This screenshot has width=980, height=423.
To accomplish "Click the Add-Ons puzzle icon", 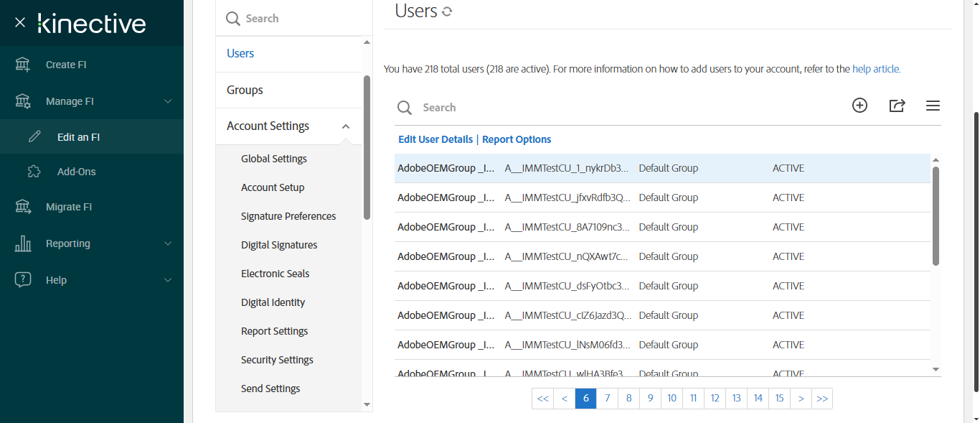I will (x=34, y=172).
